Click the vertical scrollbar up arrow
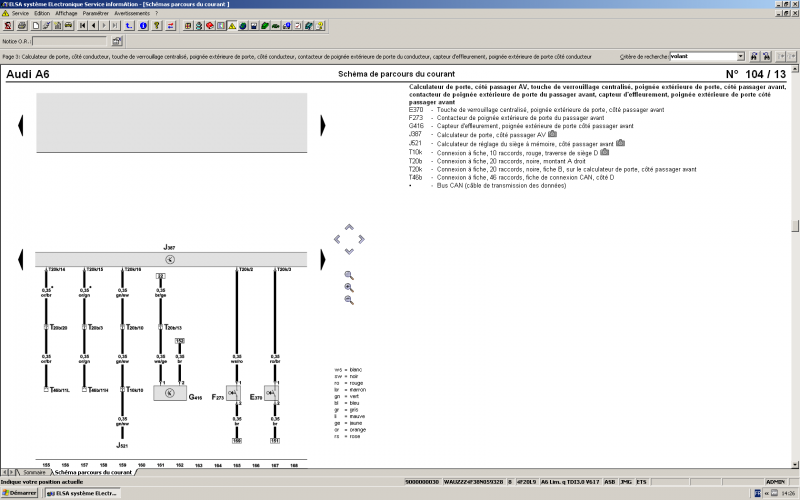Screen dimensions: 800x500 [795, 68]
